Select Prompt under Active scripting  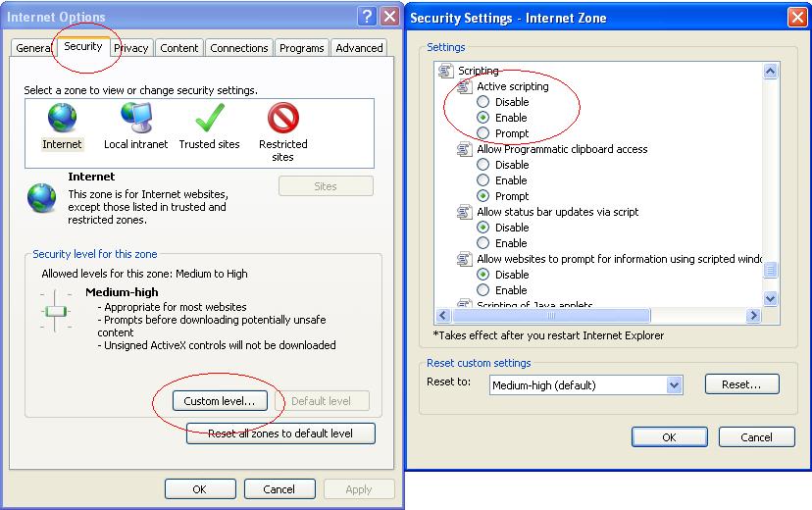pyautogui.click(x=482, y=133)
